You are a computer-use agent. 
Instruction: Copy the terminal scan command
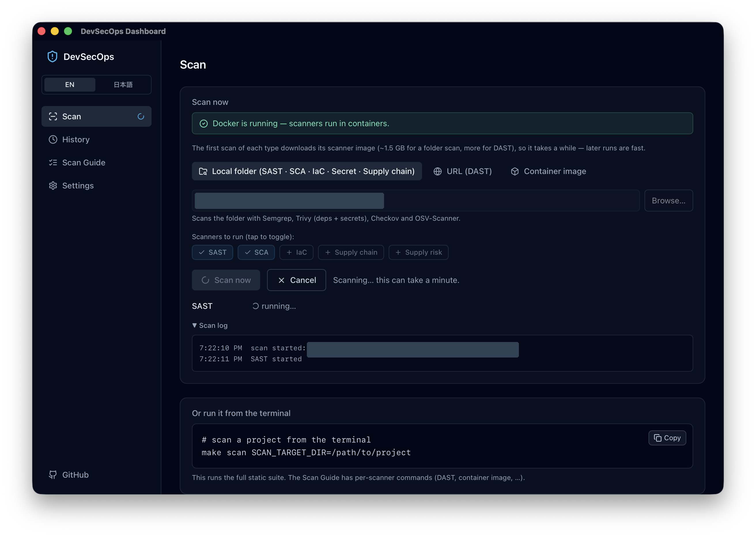point(667,438)
